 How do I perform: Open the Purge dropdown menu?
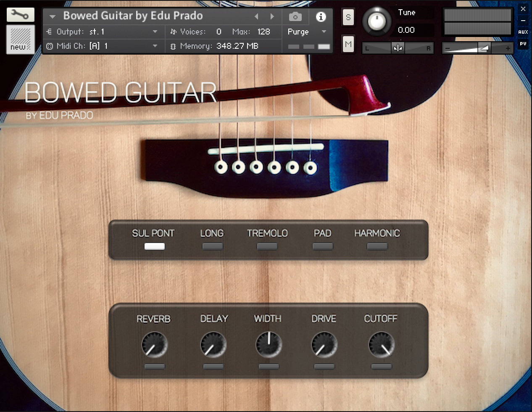[x=307, y=32]
